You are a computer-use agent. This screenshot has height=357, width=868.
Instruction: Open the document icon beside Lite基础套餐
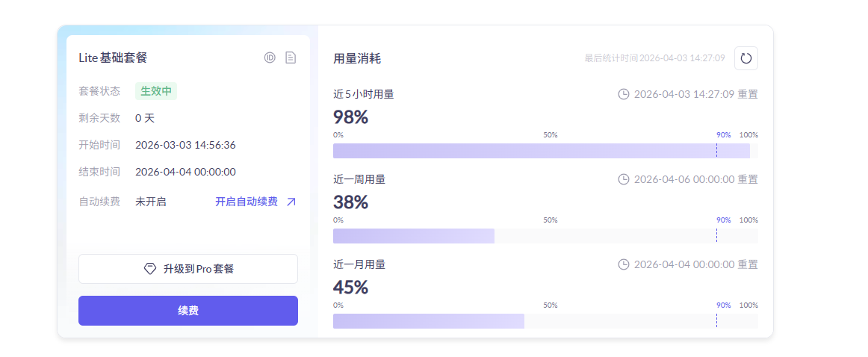(291, 58)
